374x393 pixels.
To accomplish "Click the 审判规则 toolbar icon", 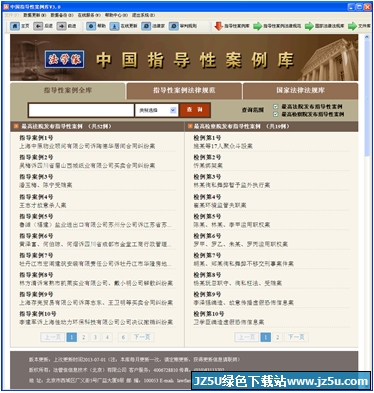I will point(173,26).
